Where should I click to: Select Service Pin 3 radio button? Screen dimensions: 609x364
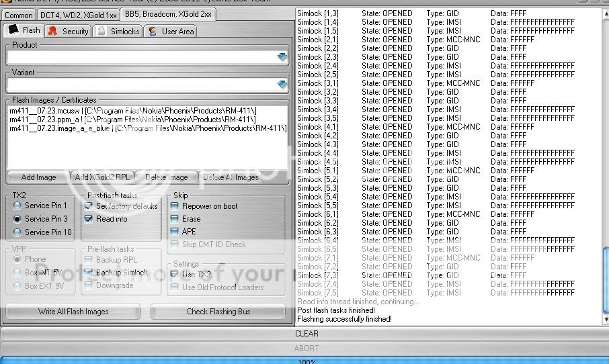(x=17, y=219)
